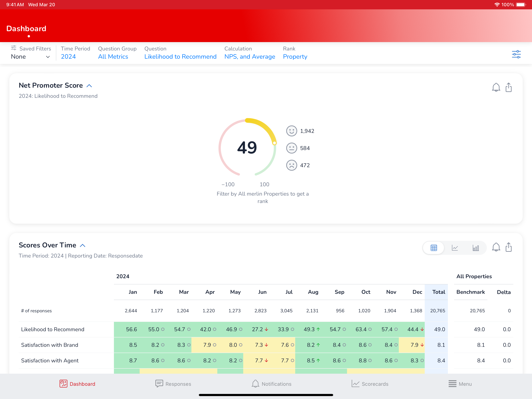Change the Time Period 2024 filter
This screenshot has width=532, height=399.
coord(68,57)
